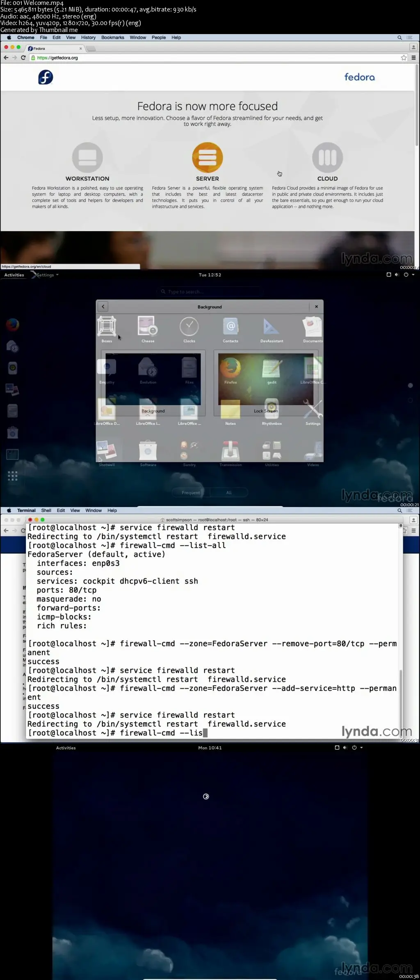This screenshot has height=980, width=420.
Task: Click the back button in the Background dialog
Action: [103, 307]
